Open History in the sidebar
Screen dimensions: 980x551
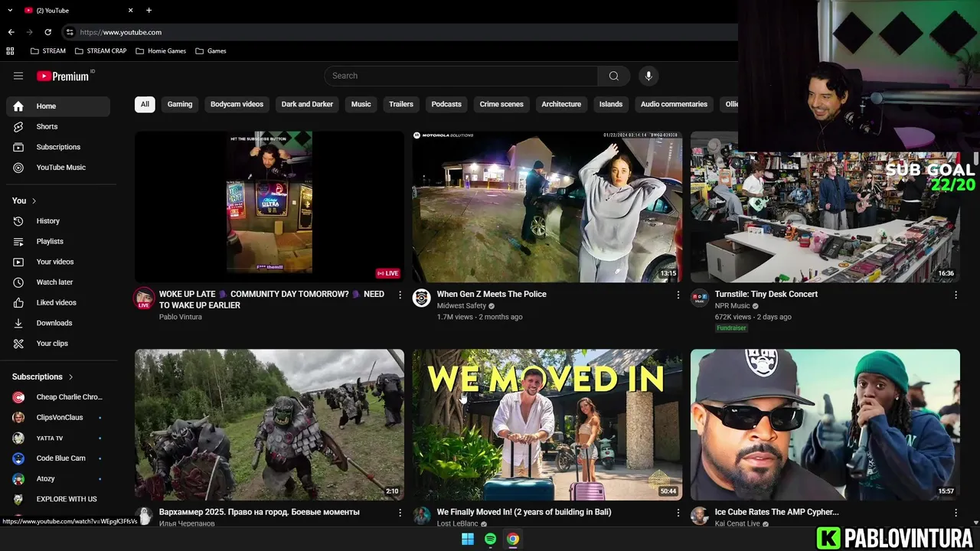58,221
